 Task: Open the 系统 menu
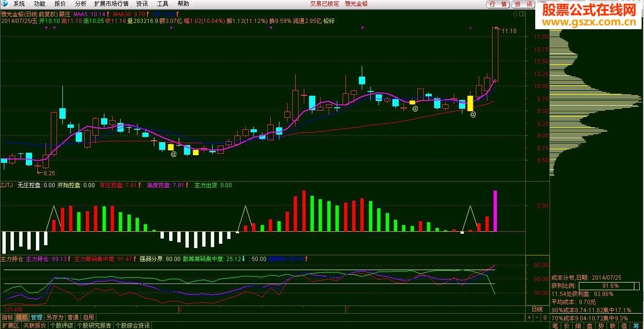click(x=19, y=4)
